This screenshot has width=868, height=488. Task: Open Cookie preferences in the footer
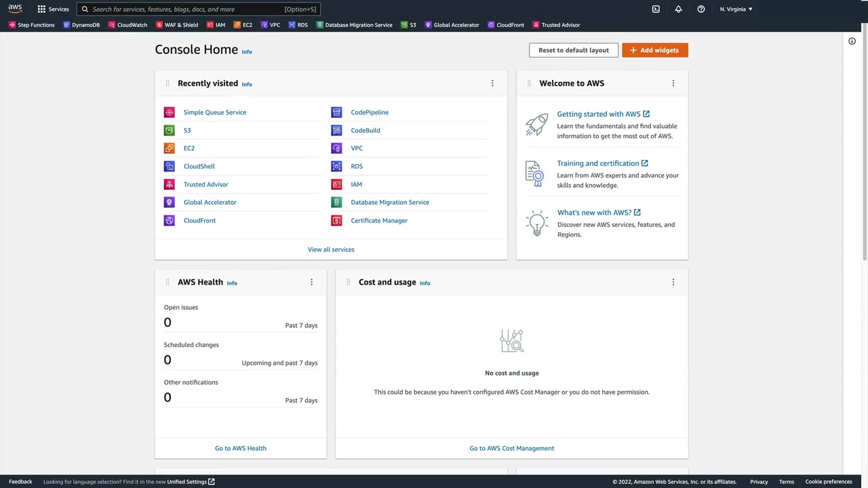829,482
